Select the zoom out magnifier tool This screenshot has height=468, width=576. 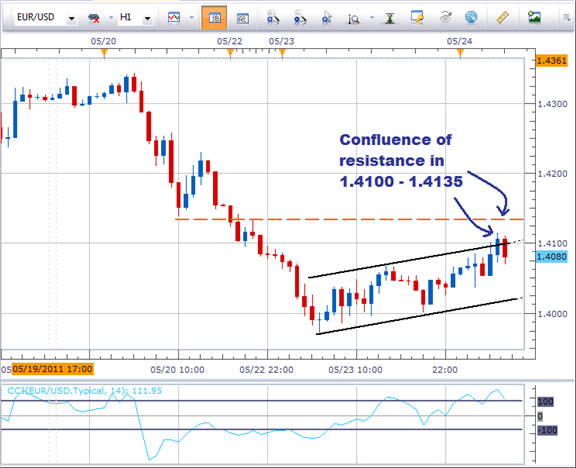tap(300, 18)
